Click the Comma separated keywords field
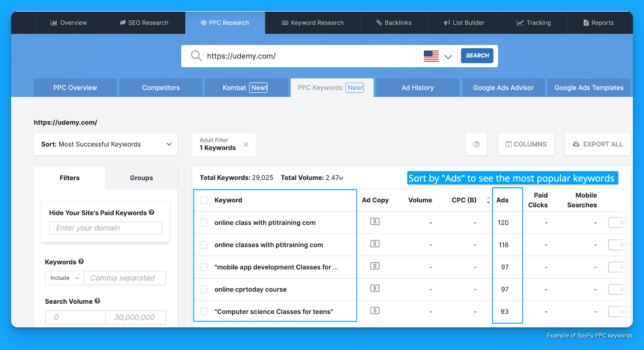 coord(125,278)
